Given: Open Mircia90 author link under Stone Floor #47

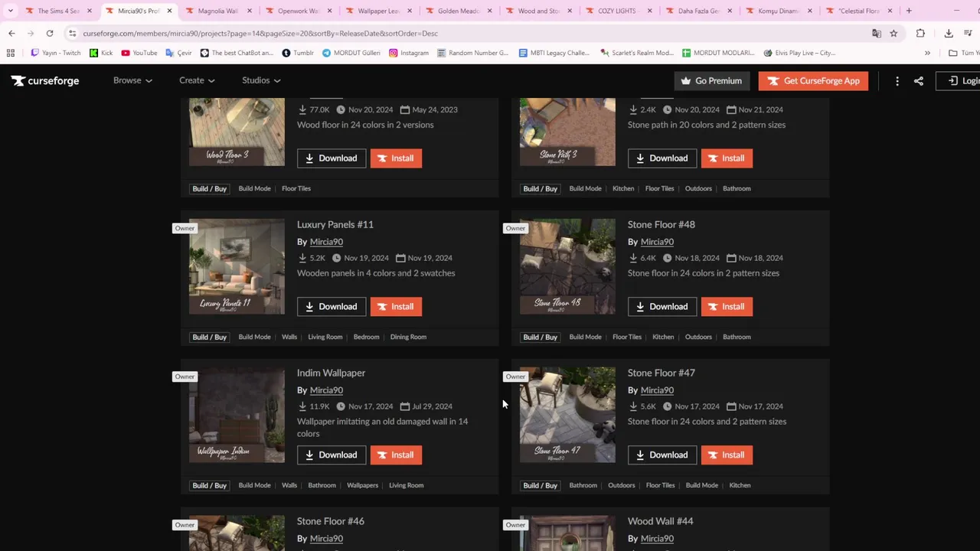Looking at the screenshot, I should 657,390.
